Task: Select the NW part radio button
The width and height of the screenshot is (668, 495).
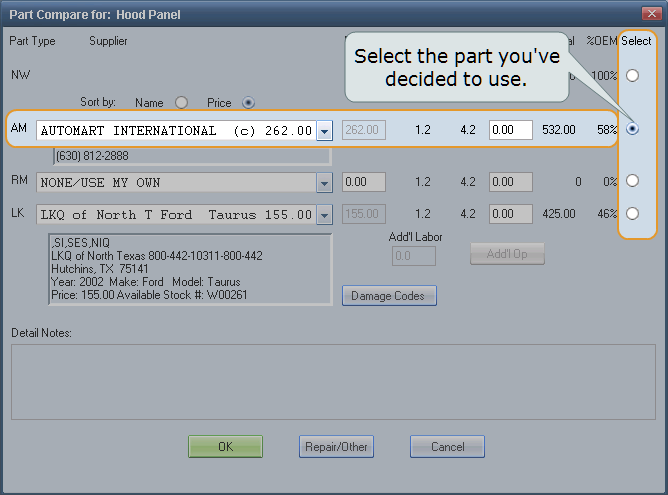Action: coord(632,75)
